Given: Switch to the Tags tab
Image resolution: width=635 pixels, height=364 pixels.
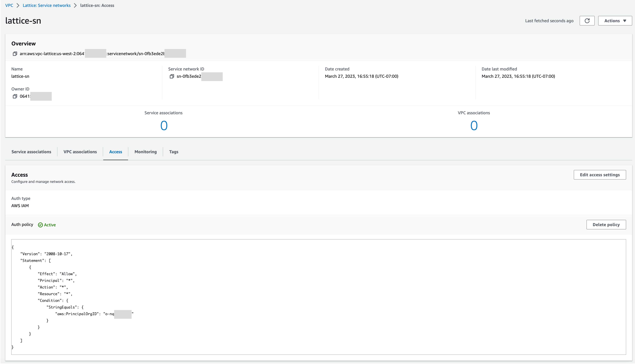Looking at the screenshot, I should click(x=174, y=152).
